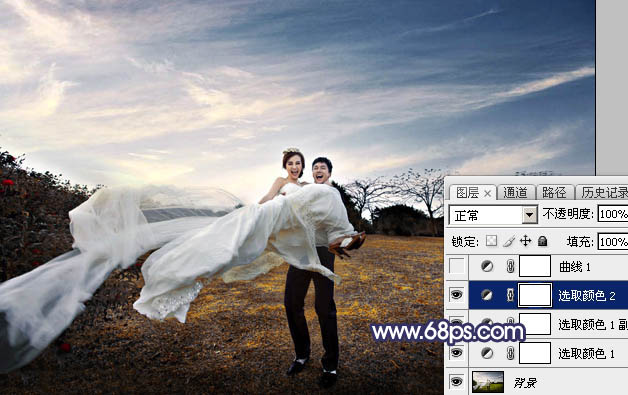Switch to the 历史记录 (History) tab
This screenshot has height=395, width=628.
pos(604,193)
